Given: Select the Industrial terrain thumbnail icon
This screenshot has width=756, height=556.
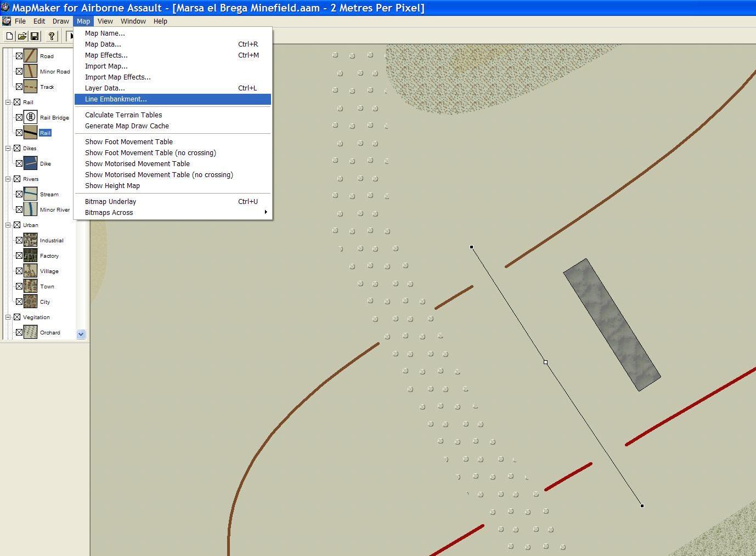Looking at the screenshot, I should point(30,240).
